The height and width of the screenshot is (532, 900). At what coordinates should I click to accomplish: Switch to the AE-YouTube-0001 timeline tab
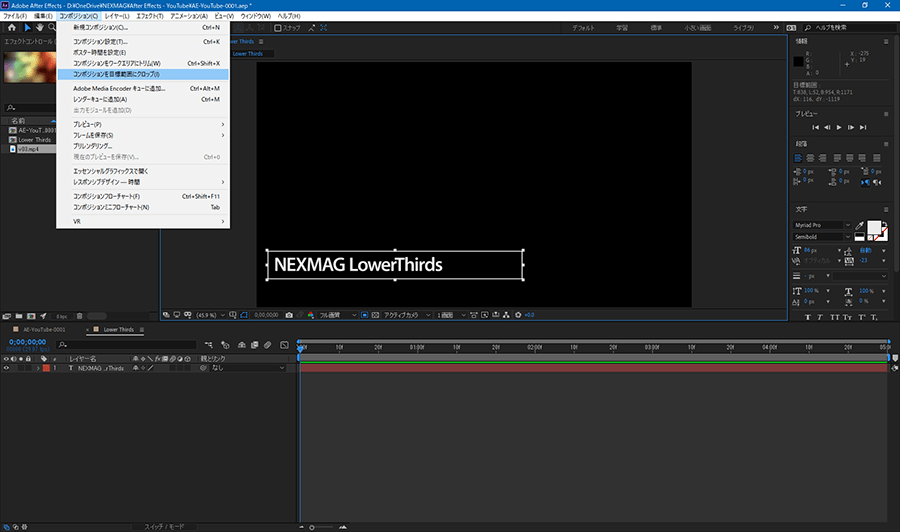44,329
